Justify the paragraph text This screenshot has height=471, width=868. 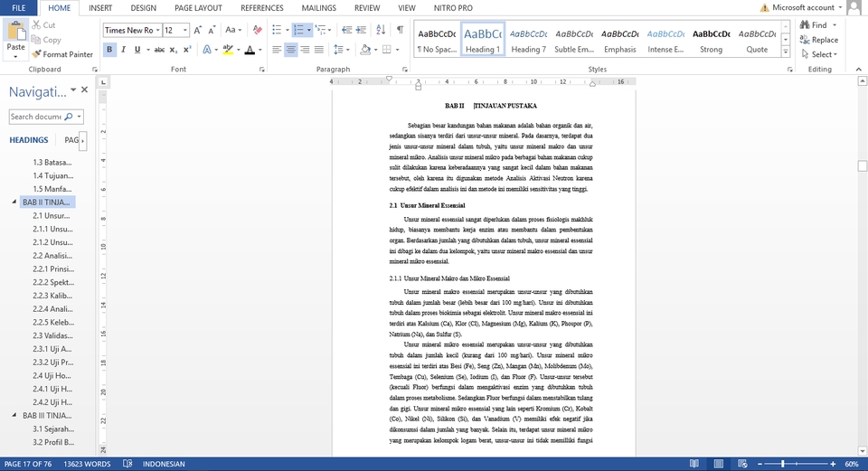click(x=319, y=50)
